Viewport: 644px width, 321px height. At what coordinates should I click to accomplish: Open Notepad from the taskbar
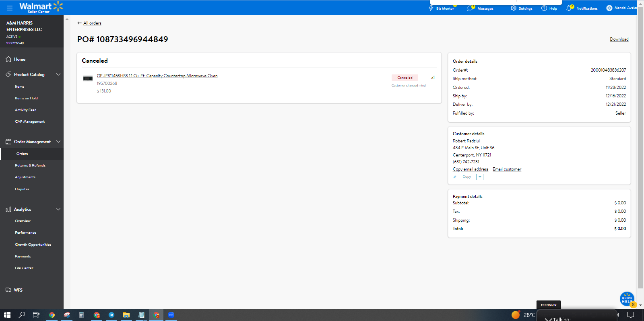pos(141,315)
